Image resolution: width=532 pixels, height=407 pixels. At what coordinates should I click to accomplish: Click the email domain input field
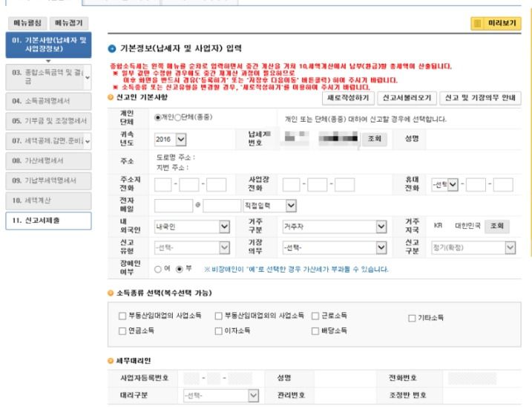[222, 206]
